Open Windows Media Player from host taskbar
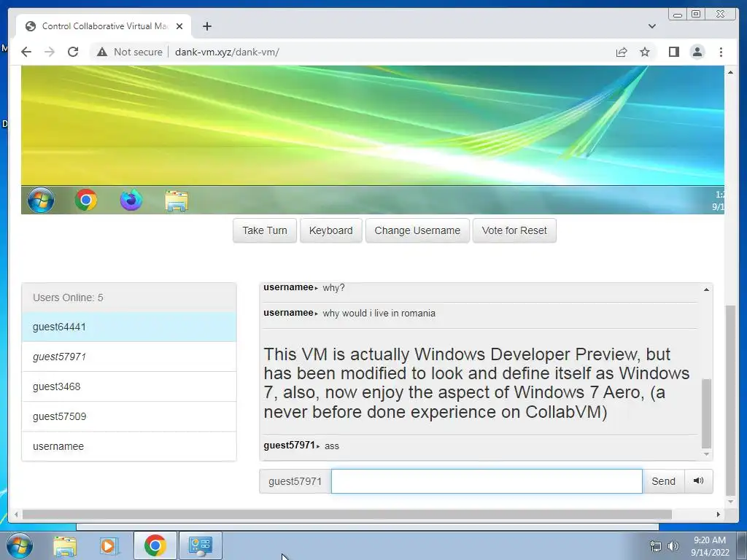This screenshot has width=747, height=560. (x=109, y=546)
